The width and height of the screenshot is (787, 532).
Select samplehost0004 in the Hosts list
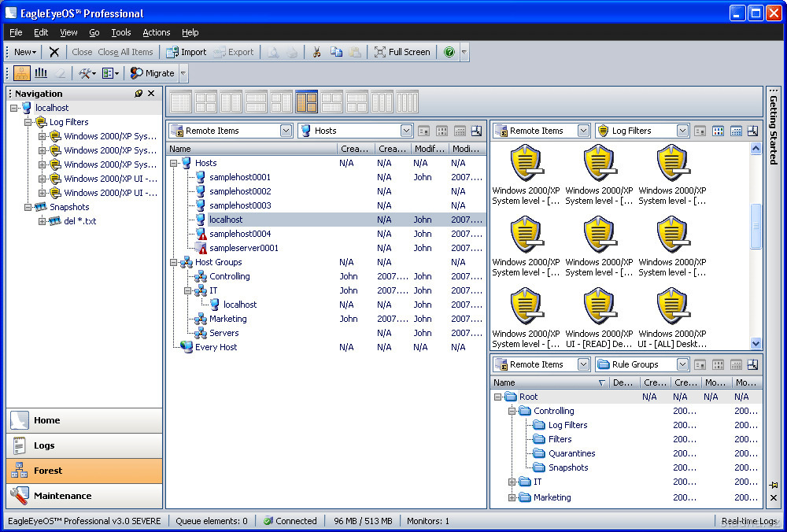pos(239,234)
